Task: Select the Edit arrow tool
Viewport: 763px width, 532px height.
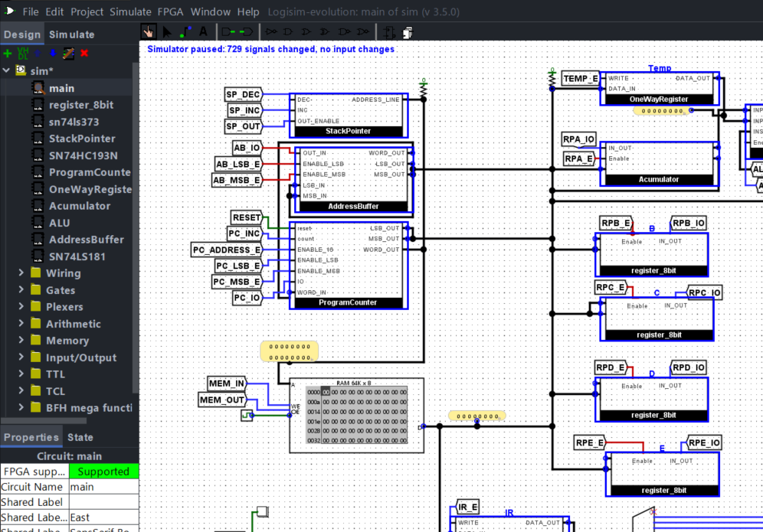Action: pos(167,31)
